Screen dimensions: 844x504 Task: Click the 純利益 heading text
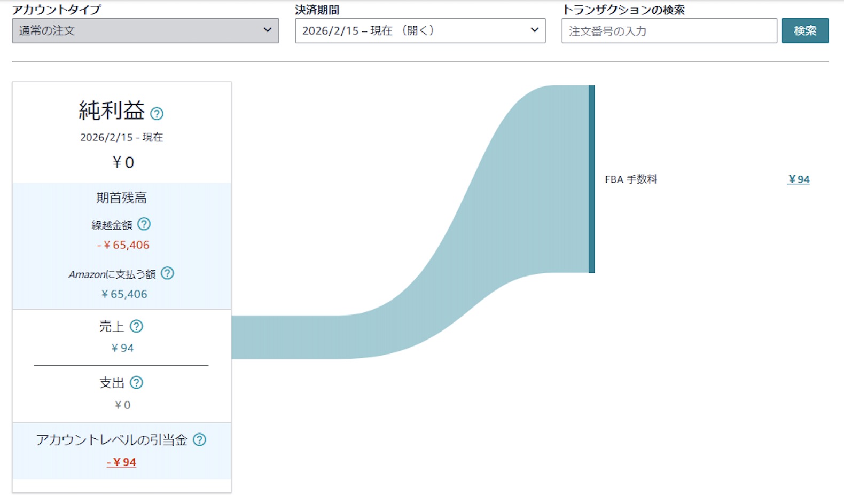click(x=112, y=111)
